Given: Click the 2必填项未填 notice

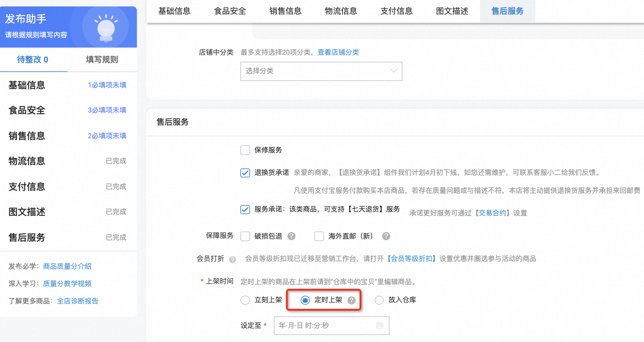Looking at the screenshot, I should (x=107, y=136).
